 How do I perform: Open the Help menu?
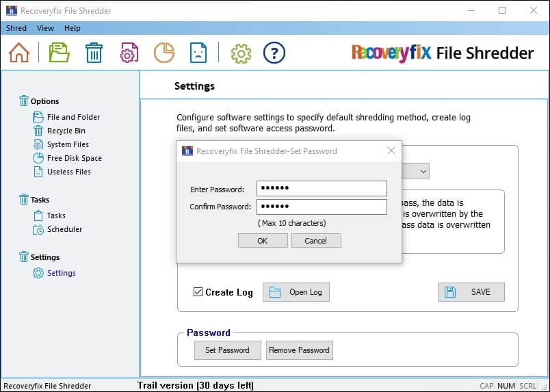pyautogui.click(x=73, y=28)
